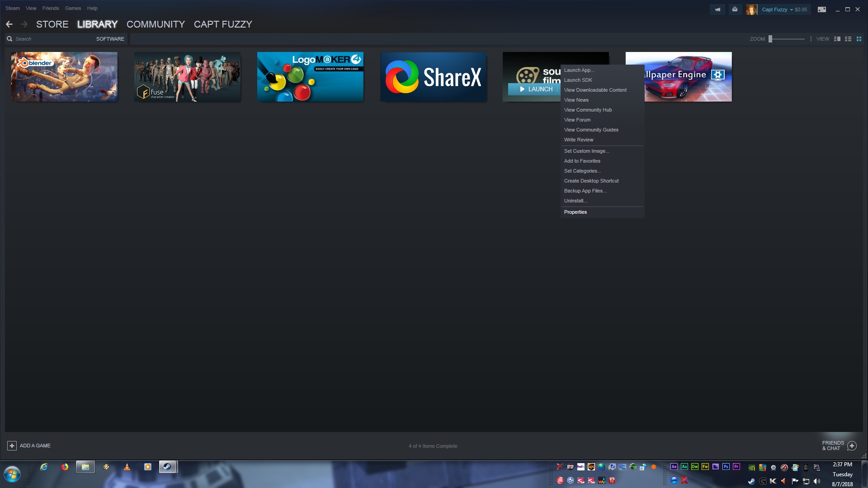The image size is (868, 488).
Task: Switch to detail view mode
Action: (837, 39)
